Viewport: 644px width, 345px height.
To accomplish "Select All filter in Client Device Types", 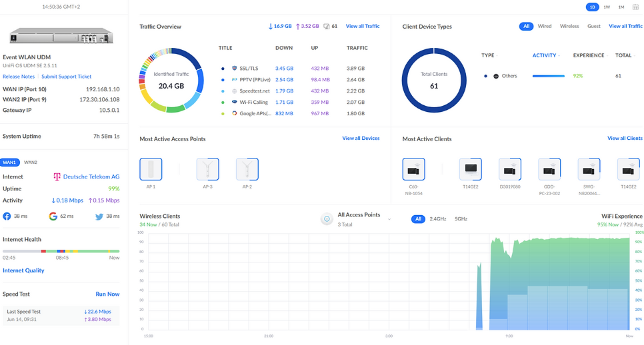I will pyautogui.click(x=526, y=26).
